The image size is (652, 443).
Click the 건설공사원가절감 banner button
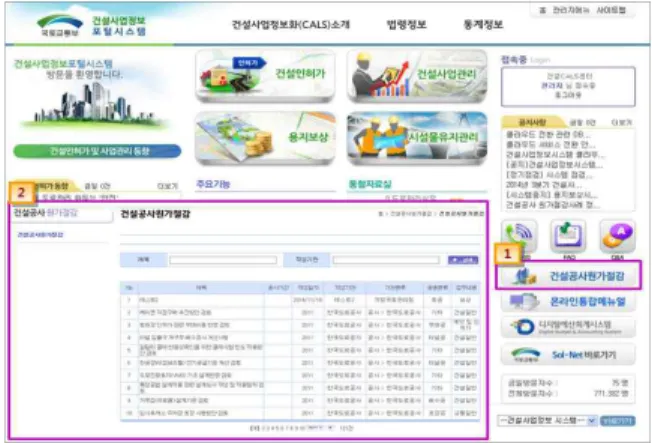(568, 275)
